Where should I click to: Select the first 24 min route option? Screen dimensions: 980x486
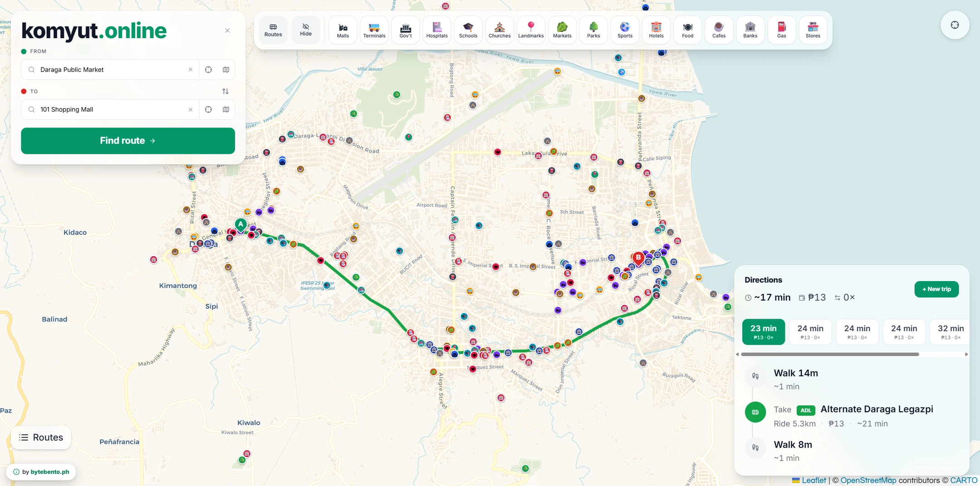point(810,332)
